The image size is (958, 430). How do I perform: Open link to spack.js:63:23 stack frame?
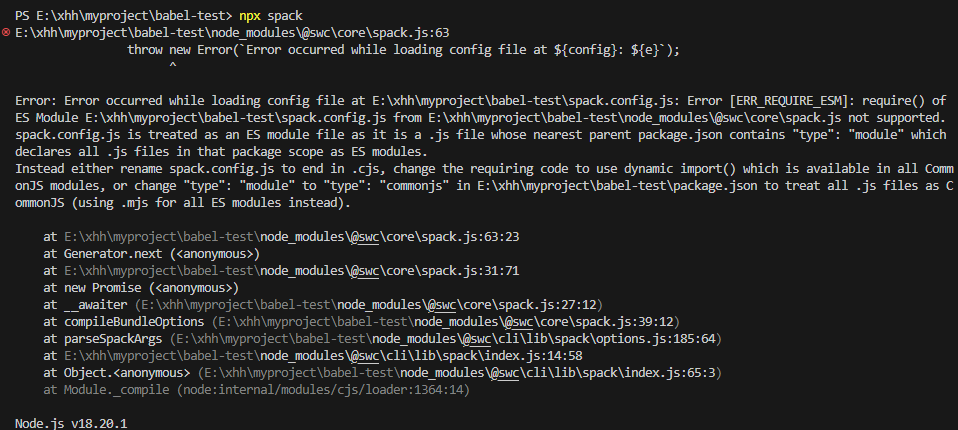pyautogui.click(x=291, y=236)
